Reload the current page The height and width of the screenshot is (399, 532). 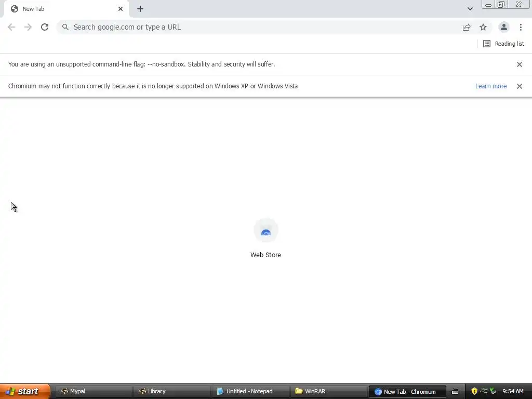45,27
